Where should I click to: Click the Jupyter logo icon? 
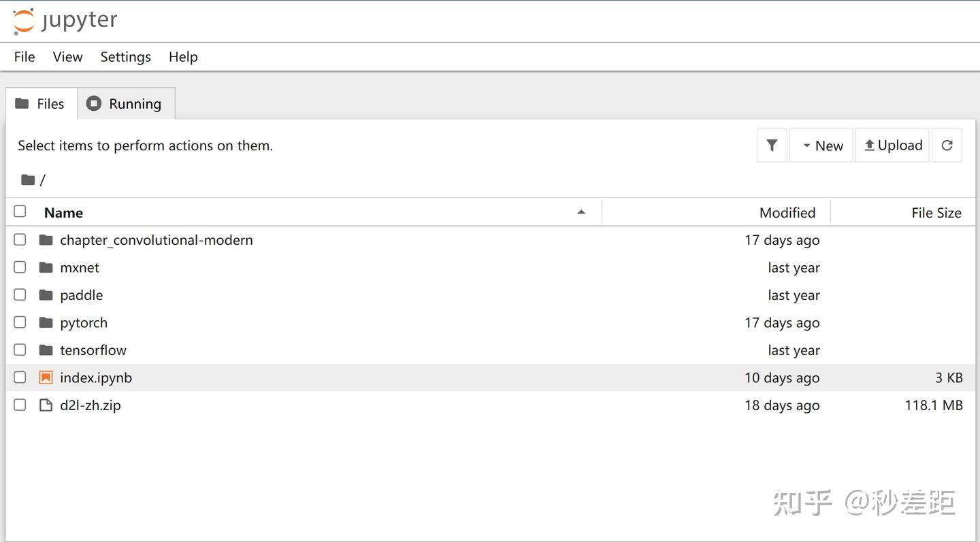[x=24, y=20]
